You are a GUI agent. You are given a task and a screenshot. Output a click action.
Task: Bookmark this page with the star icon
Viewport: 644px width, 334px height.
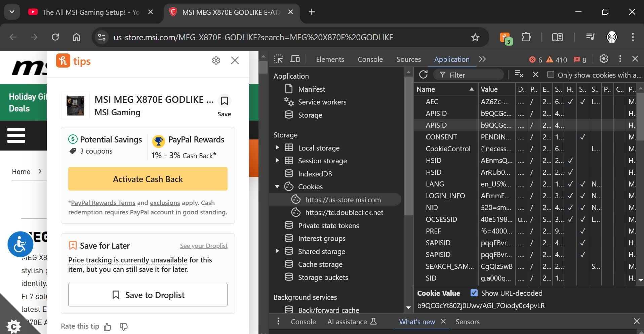(x=475, y=37)
